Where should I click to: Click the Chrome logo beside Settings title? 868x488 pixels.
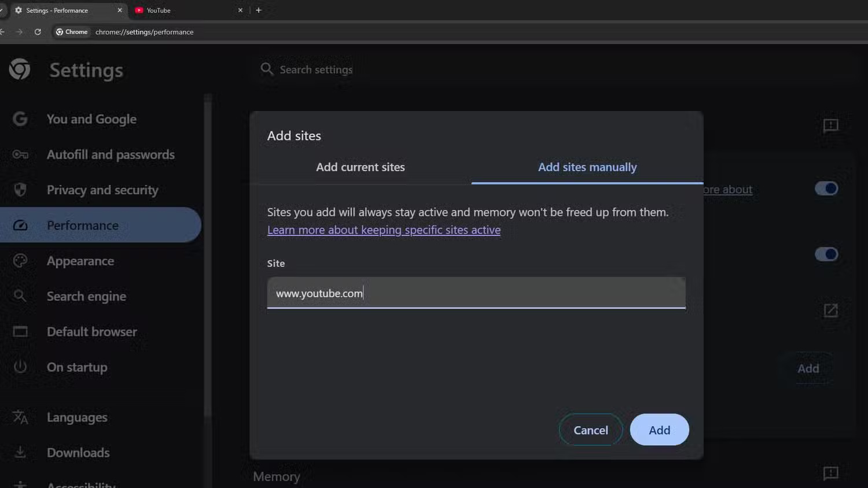pos(20,69)
